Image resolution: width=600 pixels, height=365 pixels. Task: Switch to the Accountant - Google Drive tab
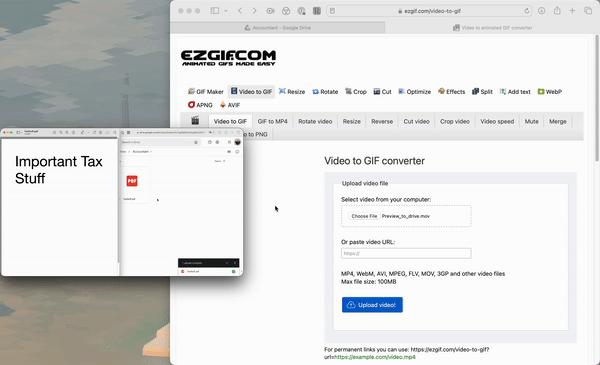(278, 28)
